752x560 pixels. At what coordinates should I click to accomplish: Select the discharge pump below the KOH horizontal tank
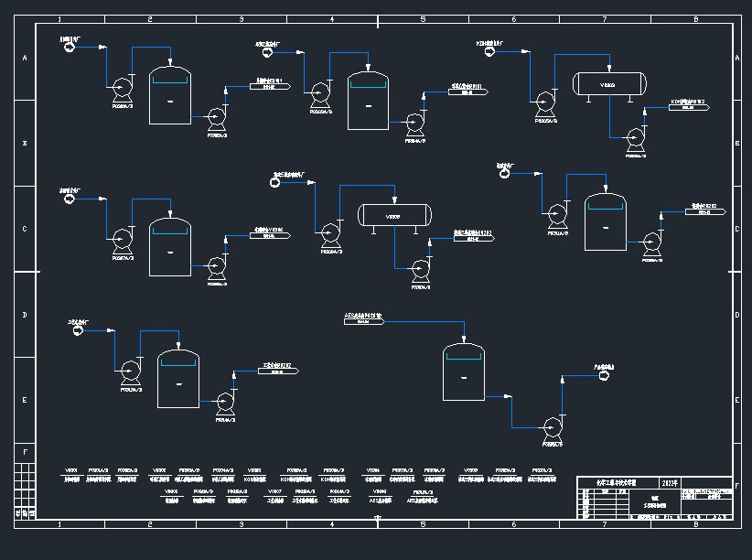coord(637,139)
